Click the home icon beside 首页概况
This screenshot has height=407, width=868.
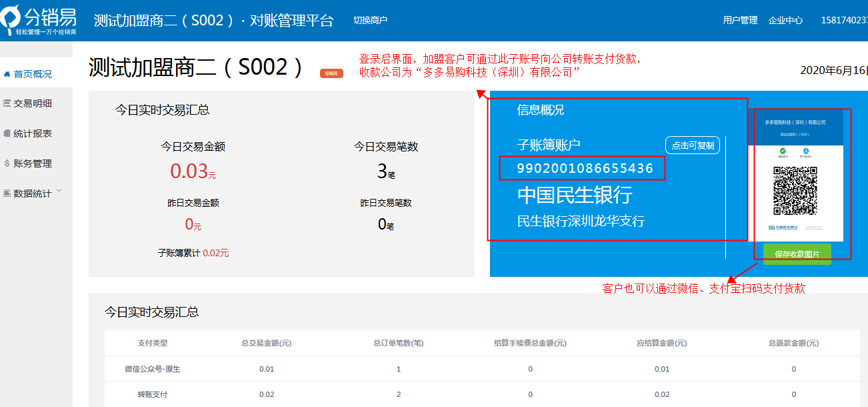coord(7,74)
